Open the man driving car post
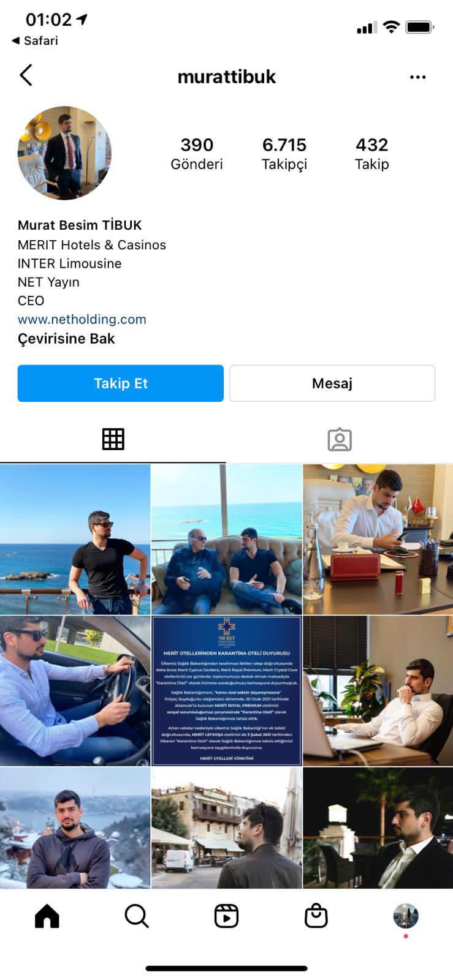Screen dimensions: 453x980 pyautogui.click(x=75, y=691)
